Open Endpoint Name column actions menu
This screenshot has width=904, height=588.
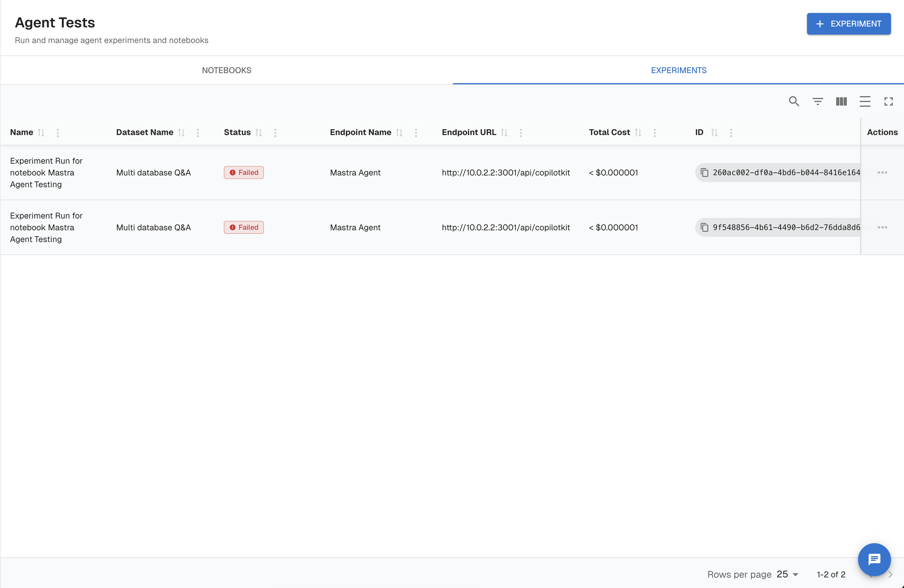click(x=416, y=133)
